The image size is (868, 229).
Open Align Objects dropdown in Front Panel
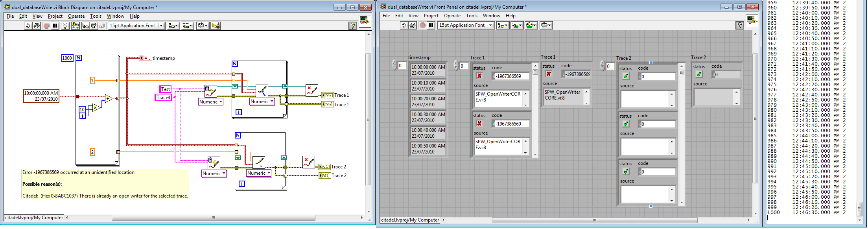pyautogui.click(x=503, y=25)
